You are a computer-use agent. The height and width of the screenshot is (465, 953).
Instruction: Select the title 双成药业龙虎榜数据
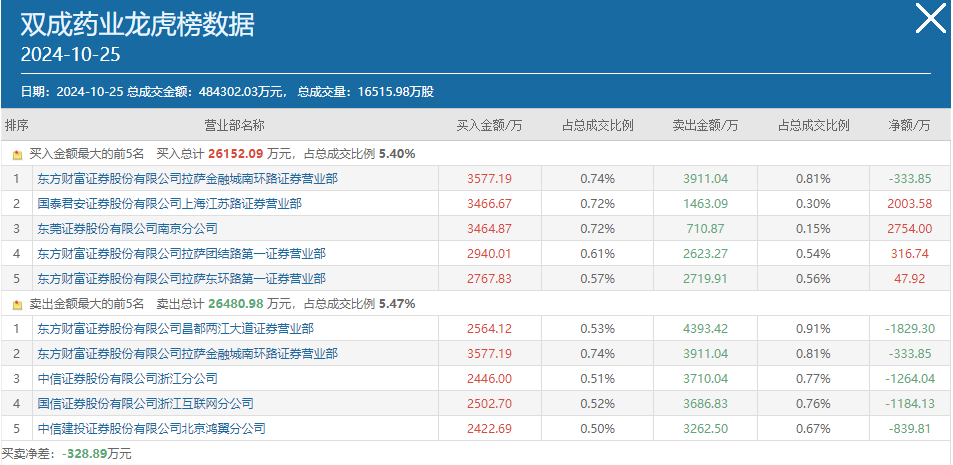138,25
